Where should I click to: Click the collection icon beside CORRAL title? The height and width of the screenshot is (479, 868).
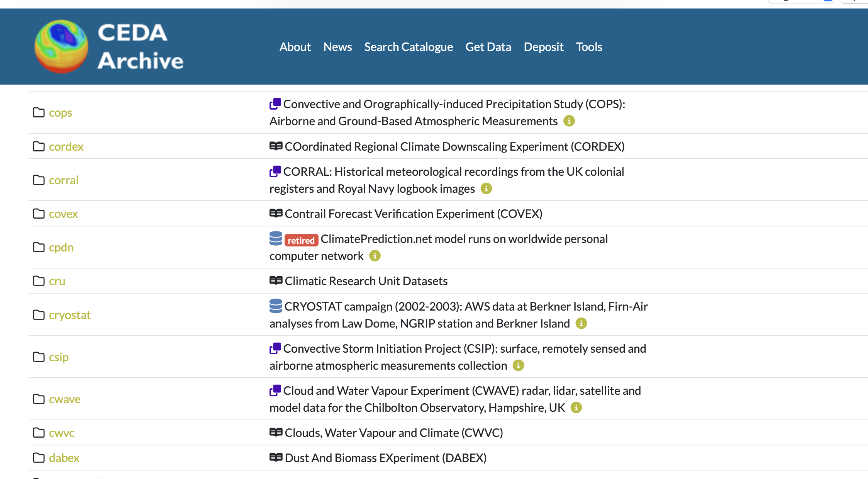275,171
